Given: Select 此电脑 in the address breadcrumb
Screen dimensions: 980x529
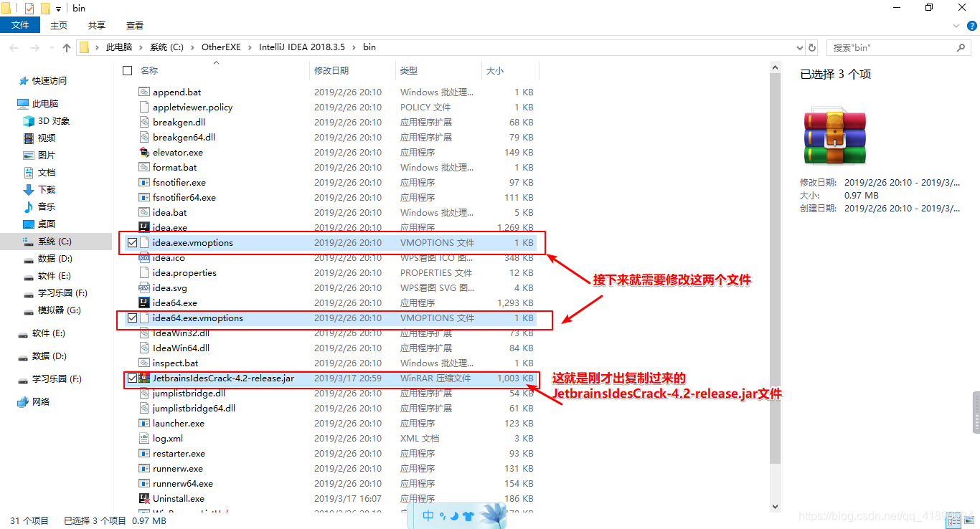Looking at the screenshot, I should 119,47.
